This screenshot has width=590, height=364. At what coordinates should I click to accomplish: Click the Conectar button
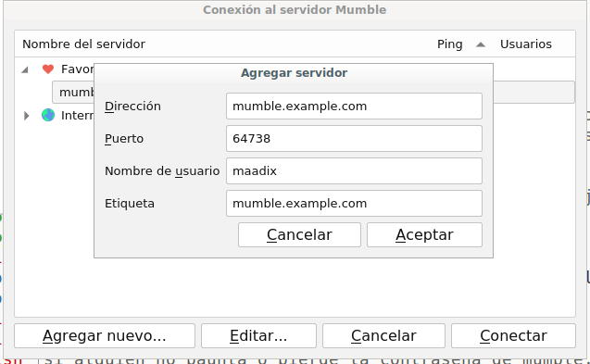(513, 336)
